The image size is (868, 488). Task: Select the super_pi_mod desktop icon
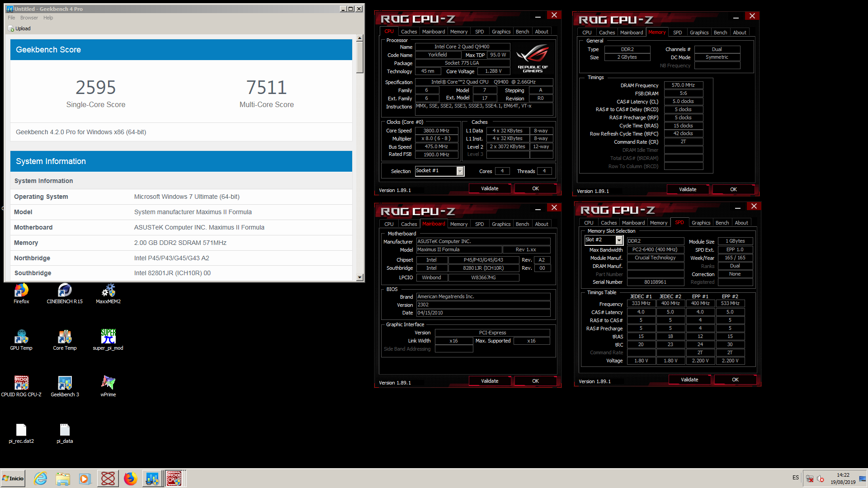click(x=108, y=340)
